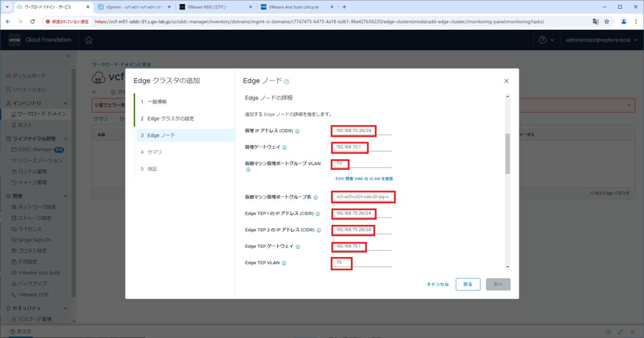Click the 次へ button
The image size is (644, 338).
coord(498,284)
